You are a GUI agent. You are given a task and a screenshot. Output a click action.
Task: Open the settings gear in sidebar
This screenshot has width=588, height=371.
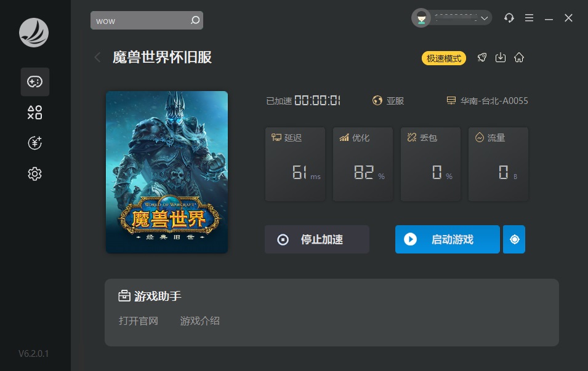click(x=35, y=174)
